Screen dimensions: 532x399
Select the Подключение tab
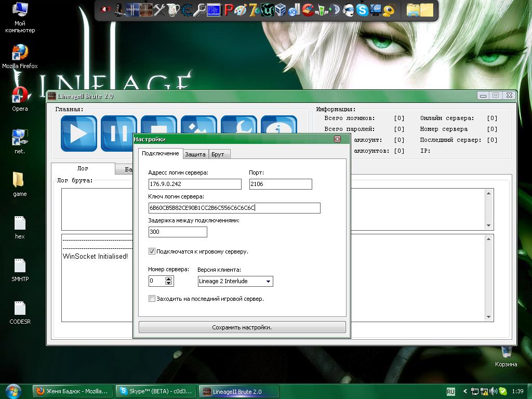pos(161,153)
